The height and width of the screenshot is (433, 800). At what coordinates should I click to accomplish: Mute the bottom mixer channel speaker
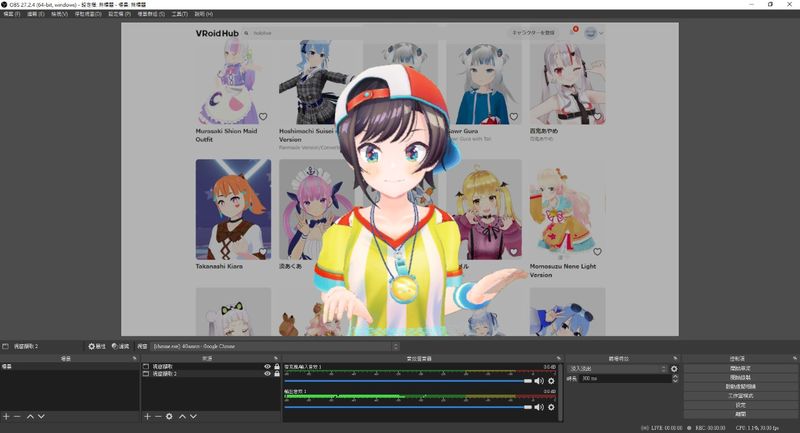(539, 407)
